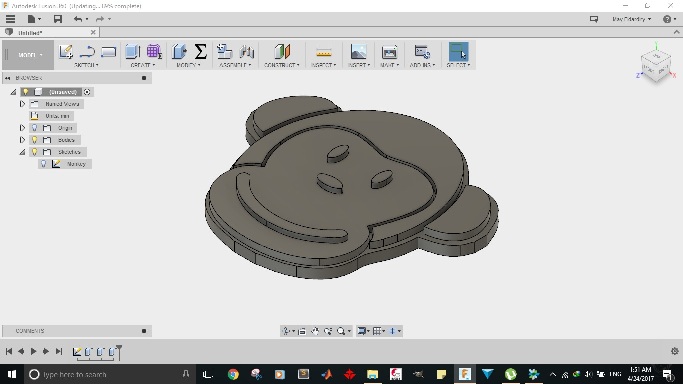
Task: Select the Measure tool in Inspect
Action: (x=324, y=52)
